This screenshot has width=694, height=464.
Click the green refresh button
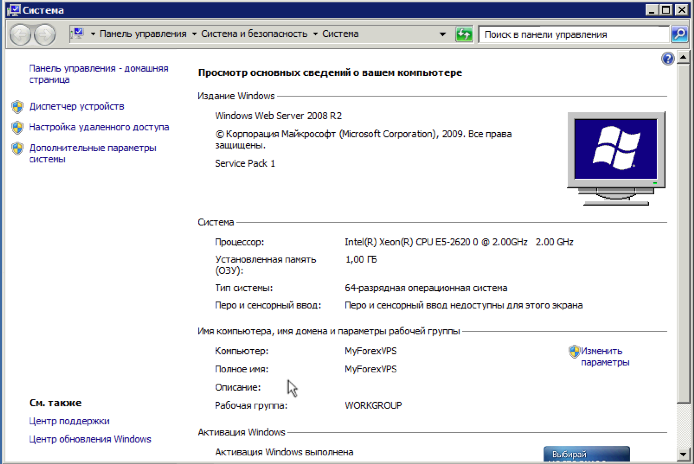coord(463,34)
